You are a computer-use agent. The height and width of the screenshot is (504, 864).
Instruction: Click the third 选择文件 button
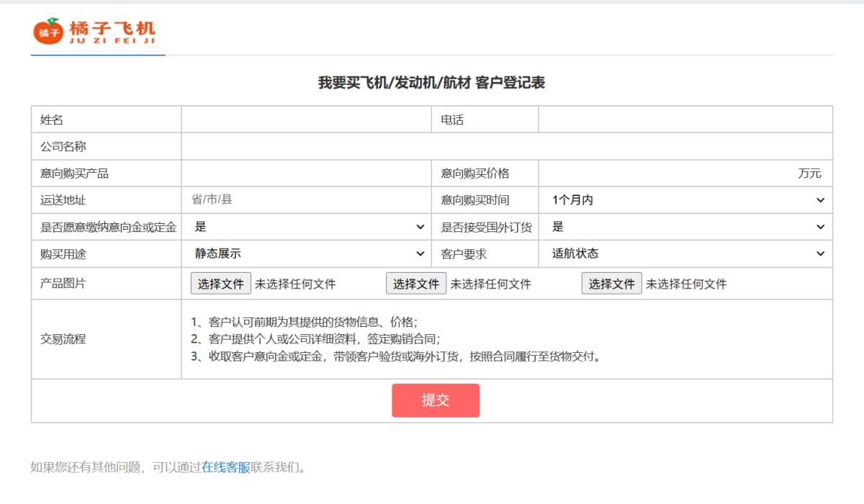612,284
